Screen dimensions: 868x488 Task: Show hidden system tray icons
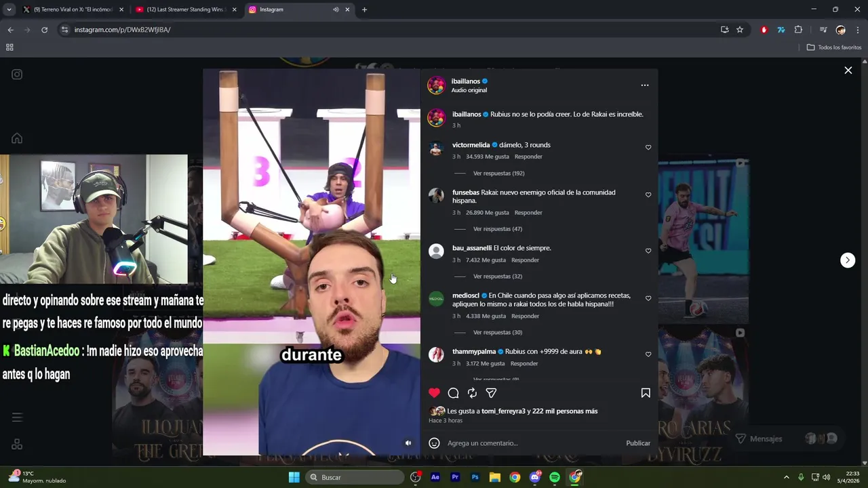[787, 477]
